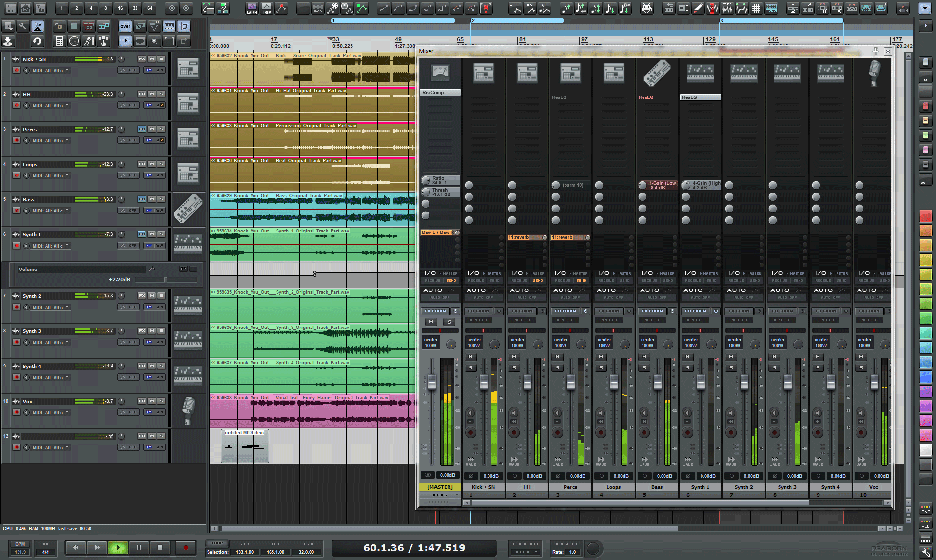Click the bass guitar icon on Bass track
936x560 pixels.
(188, 209)
